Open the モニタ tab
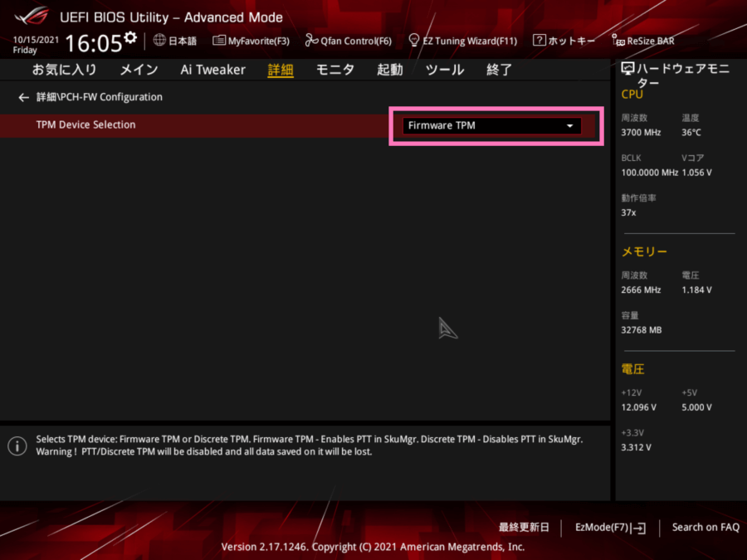 [334, 70]
